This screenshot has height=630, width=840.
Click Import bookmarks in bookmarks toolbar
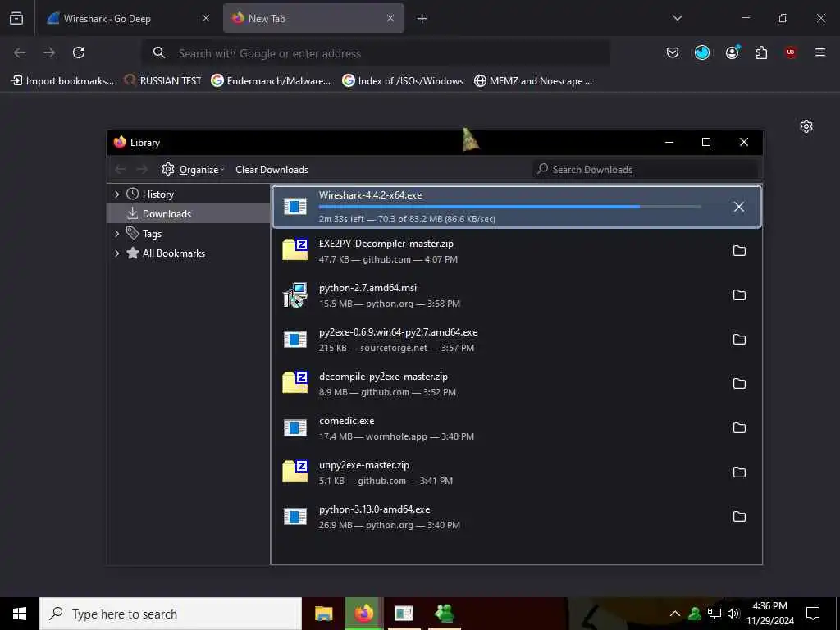point(62,81)
